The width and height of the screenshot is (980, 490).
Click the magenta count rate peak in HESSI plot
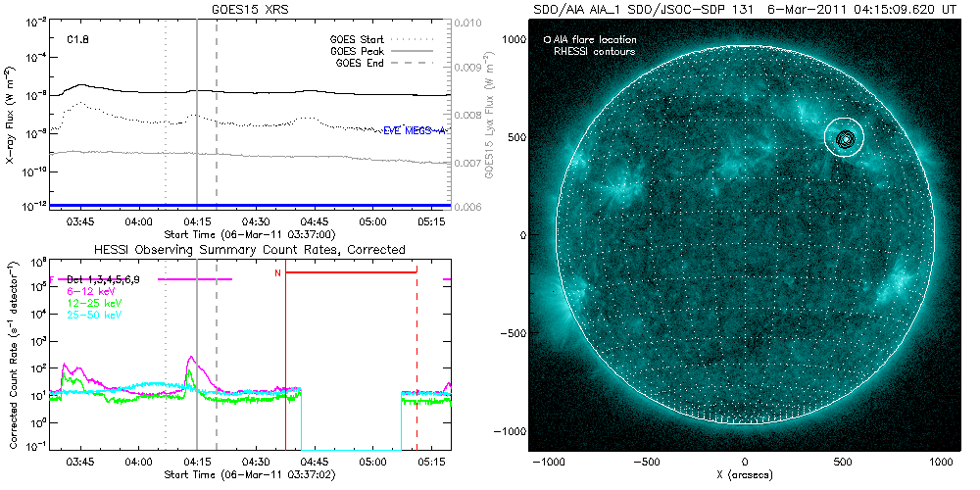[x=189, y=359]
